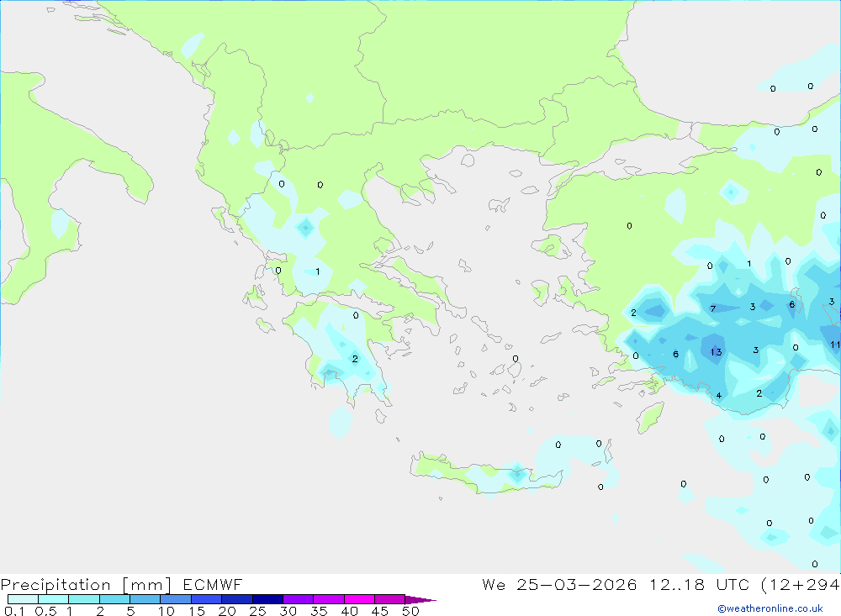Select the legend swatch between 25 and 30
This screenshot has width=841, height=616.
coord(267,599)
